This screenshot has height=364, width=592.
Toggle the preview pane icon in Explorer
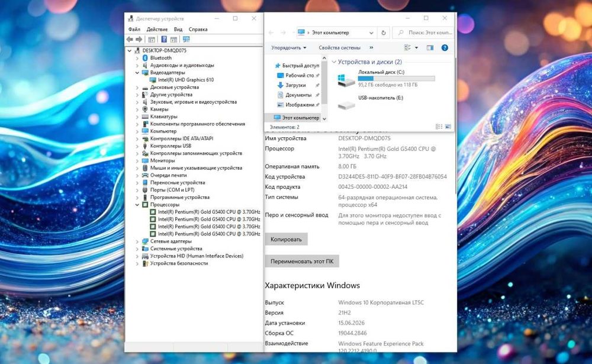click(430, 47)
